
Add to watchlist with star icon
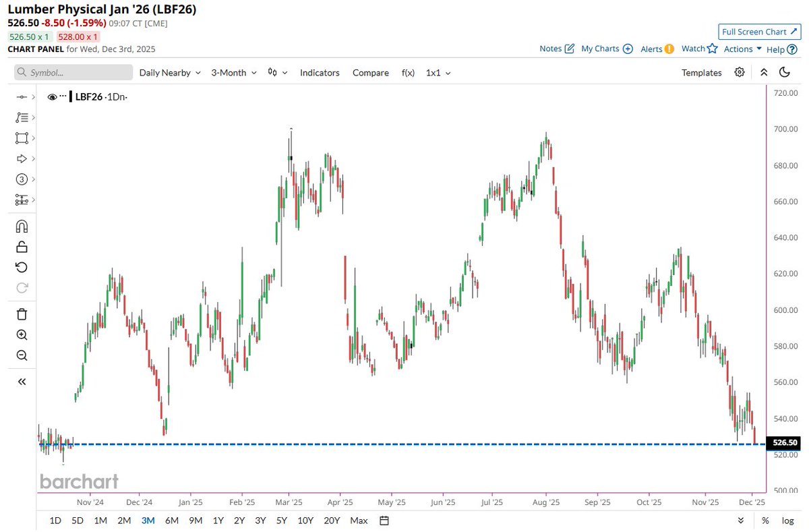711,48
